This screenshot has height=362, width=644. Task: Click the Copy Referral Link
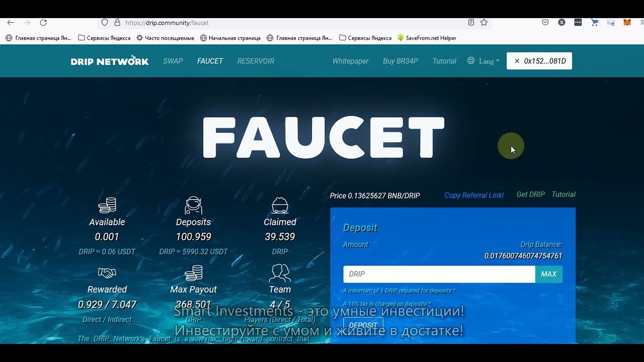point(474,195)
